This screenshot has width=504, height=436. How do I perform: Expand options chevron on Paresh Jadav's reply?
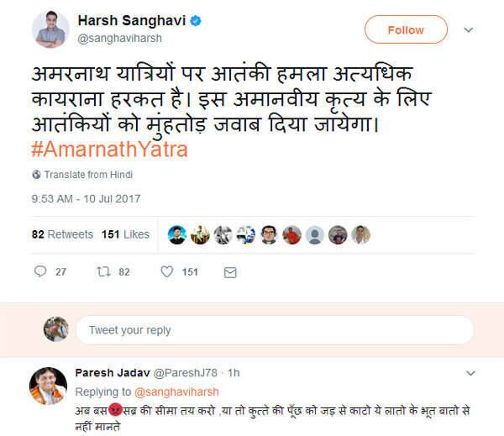point(470,373)
